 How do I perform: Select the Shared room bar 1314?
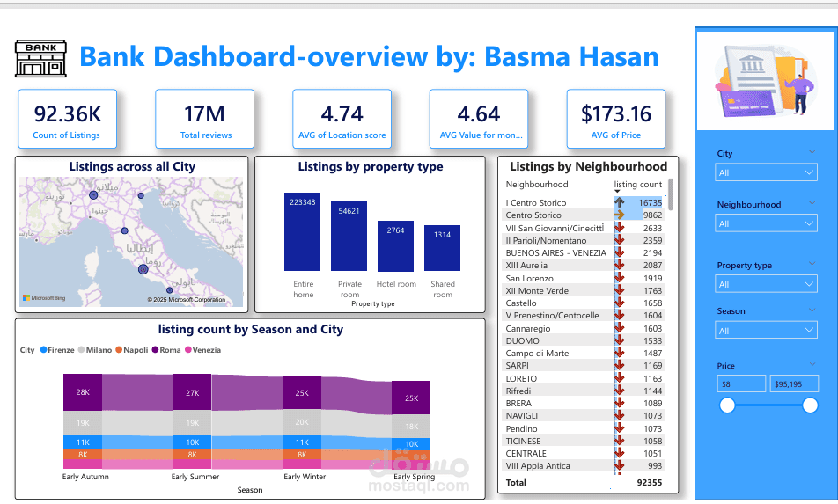[442, 248]
